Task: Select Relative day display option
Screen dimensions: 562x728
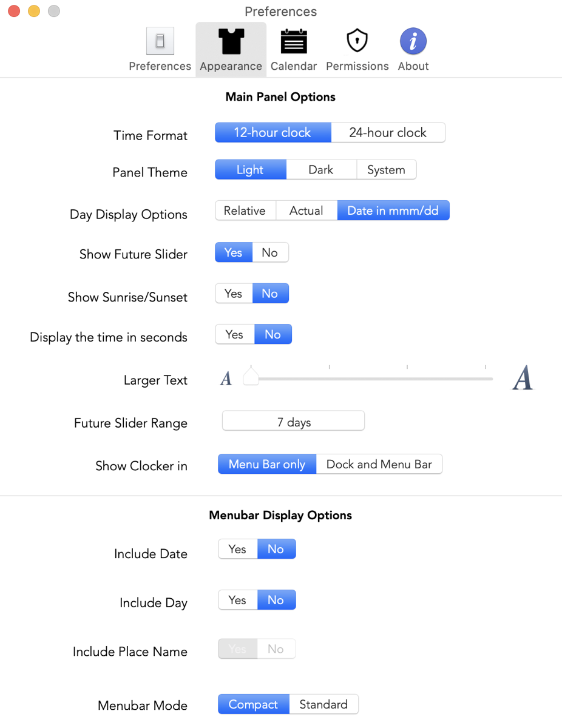Action: [245, 211]
